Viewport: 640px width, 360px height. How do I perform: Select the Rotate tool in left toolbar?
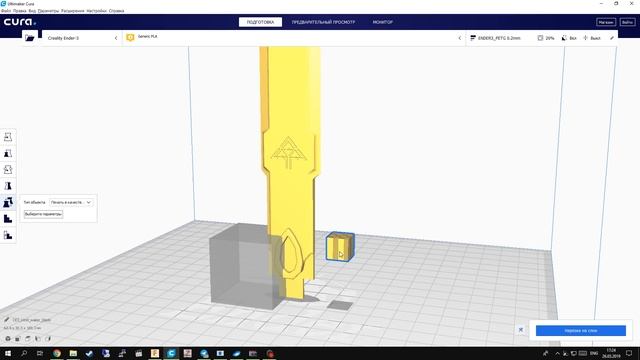8,169
